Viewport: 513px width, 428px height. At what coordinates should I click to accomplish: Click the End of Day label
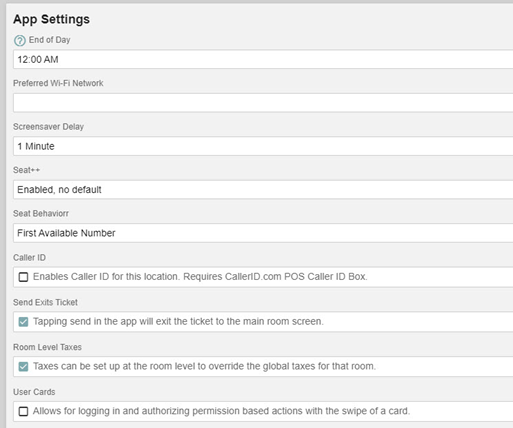pos(49,40)
